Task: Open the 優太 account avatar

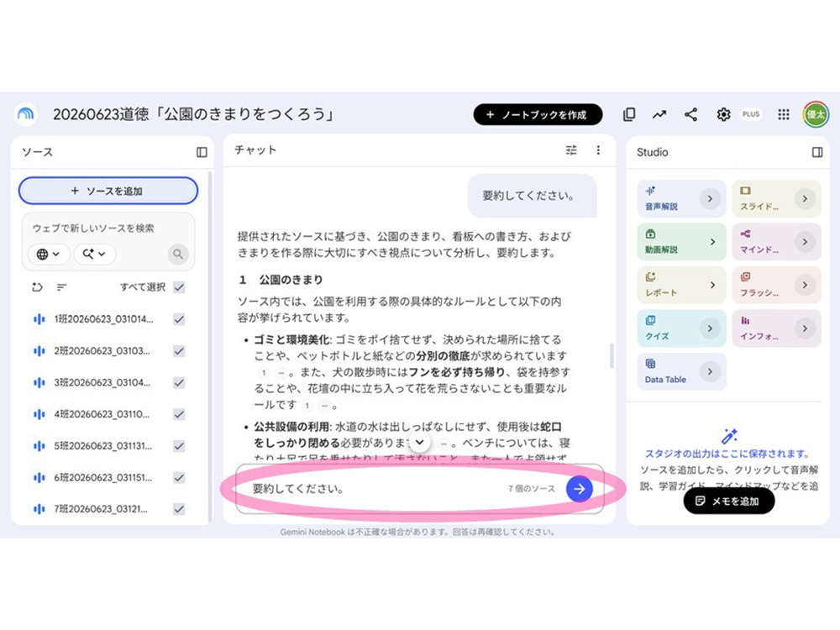Action: point(816,114)
